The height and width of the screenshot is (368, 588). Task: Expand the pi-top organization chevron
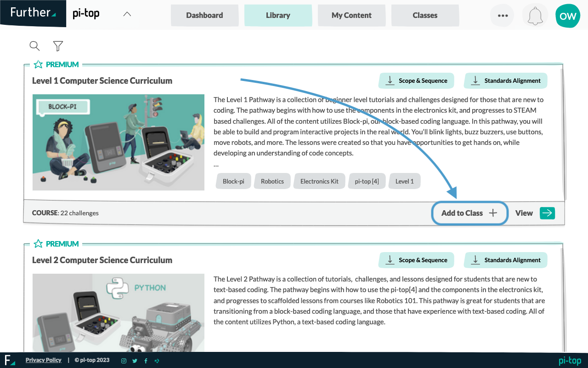pos(127,14)
